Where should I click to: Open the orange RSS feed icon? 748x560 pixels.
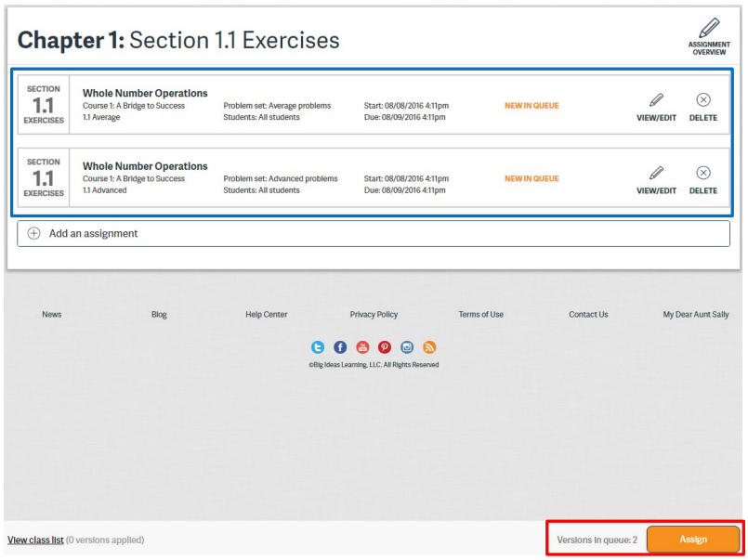[x=429, y=347]
